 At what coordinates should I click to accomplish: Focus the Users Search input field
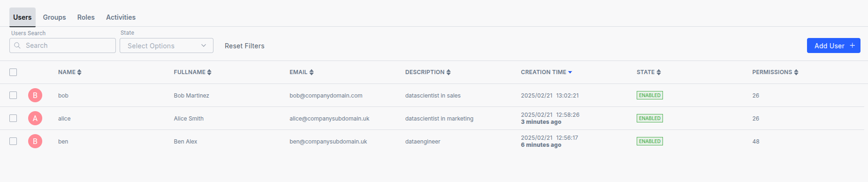(62, 45)
